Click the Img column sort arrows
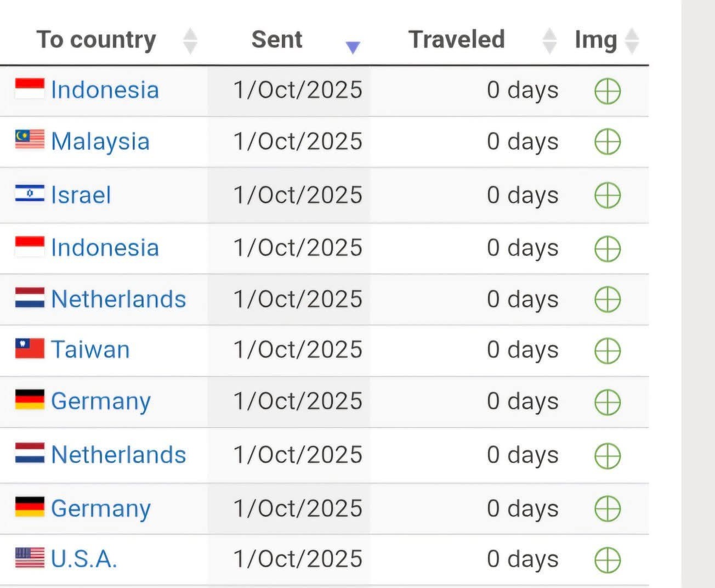715x588 pixels. (x=632, y=41)
